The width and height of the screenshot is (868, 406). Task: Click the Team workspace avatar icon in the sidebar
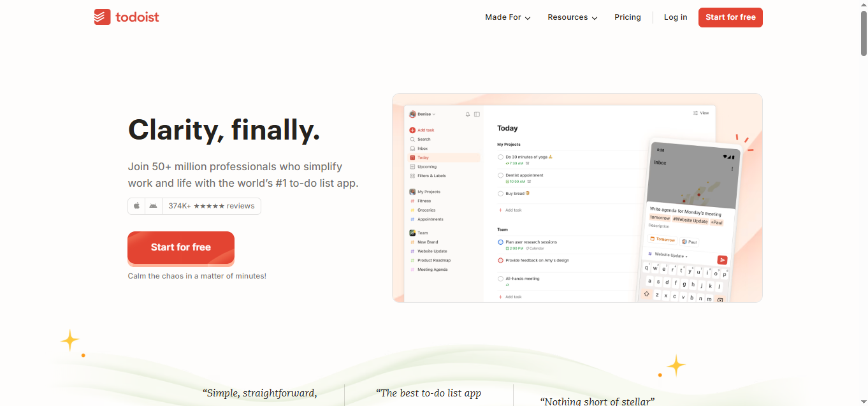pos(412,233)
